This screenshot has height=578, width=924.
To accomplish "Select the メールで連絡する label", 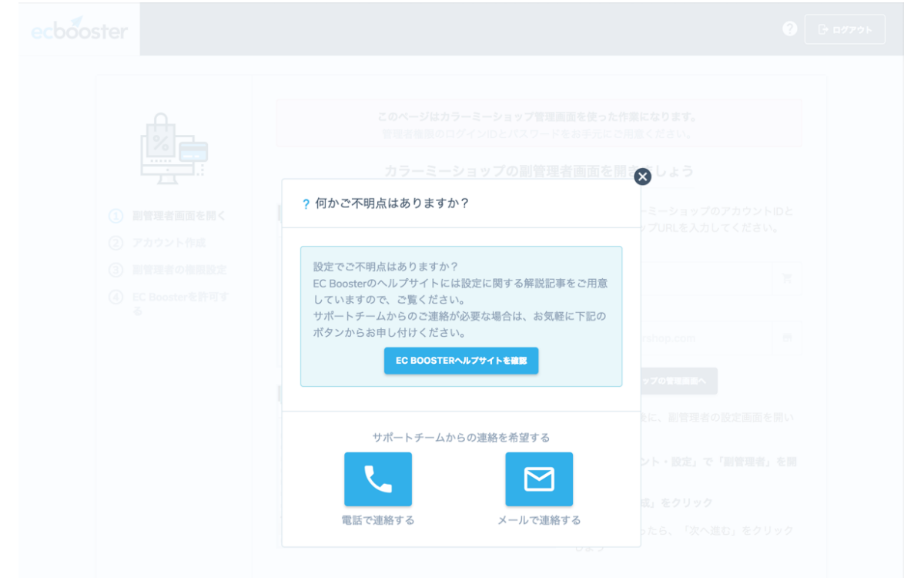I will click(x=539, y=520).
